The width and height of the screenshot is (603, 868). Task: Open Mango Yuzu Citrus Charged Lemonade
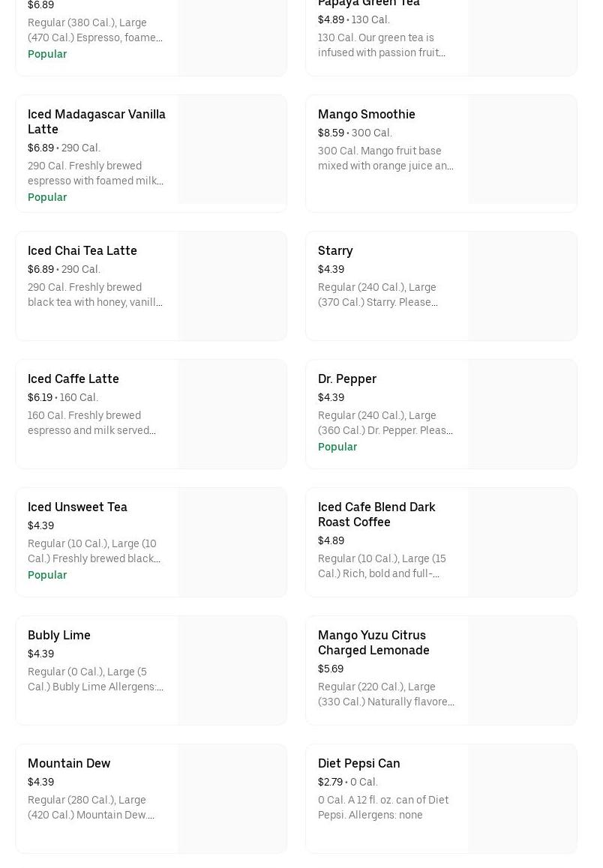pos(373,642)
